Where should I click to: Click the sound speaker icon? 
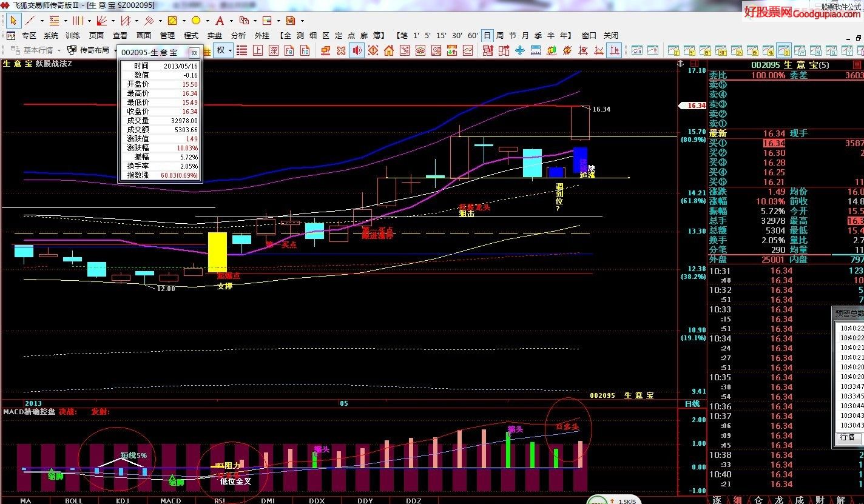357,50
